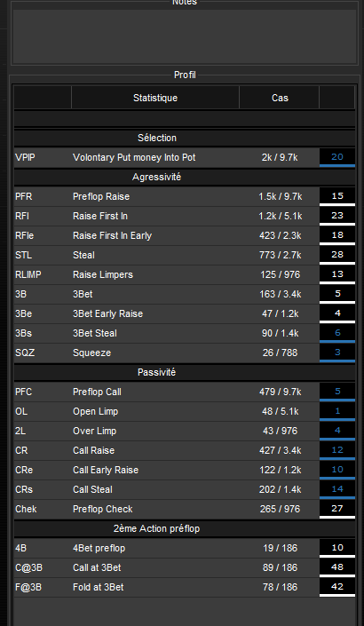Screen dimensions: 364x626
Task: Select the Preflop Check row
Action: click(185, 509)
